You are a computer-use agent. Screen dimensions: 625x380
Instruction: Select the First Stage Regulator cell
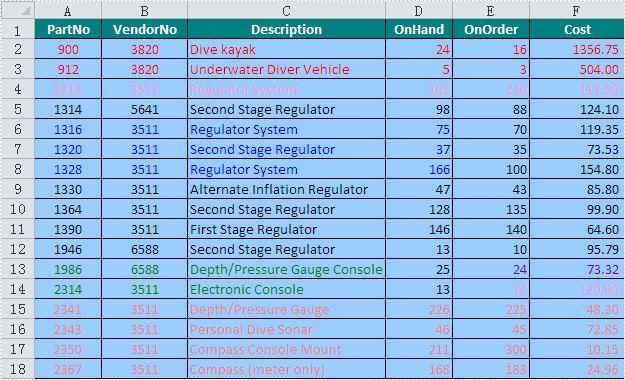pos(286,229)
